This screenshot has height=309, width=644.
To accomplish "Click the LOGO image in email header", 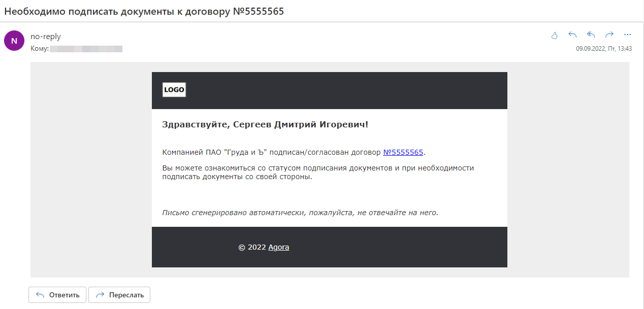I will click(x=174, y=90).
